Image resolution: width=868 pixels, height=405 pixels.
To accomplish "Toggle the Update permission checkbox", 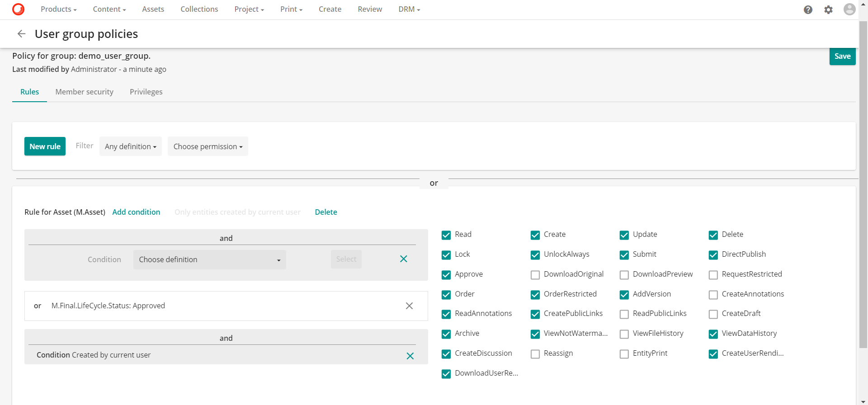I will click(x=624, y=235).
